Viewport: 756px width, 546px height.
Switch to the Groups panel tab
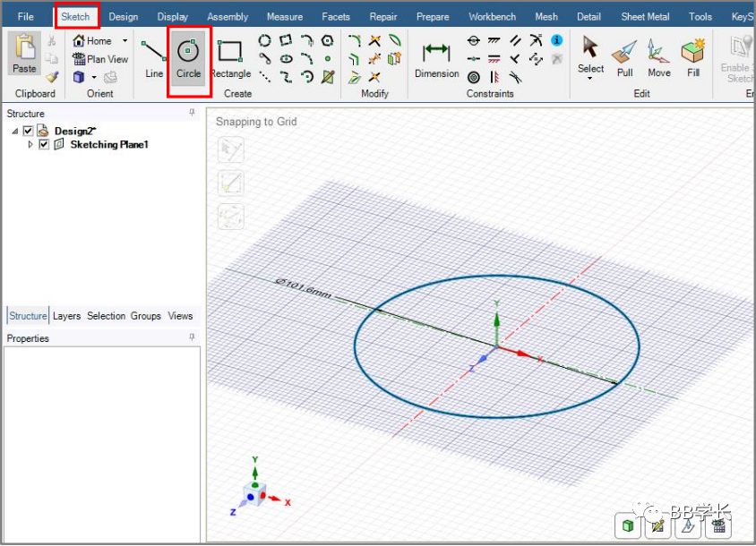146,316
